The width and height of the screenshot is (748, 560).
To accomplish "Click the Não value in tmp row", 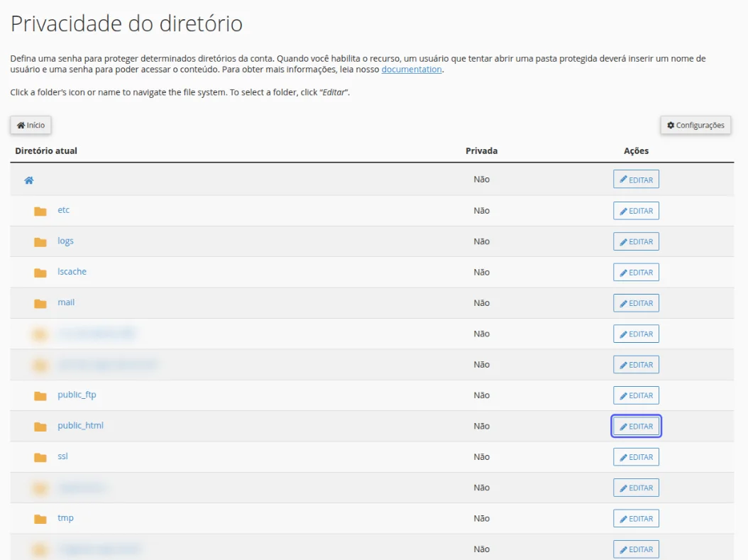I will [x=481, y=519].
